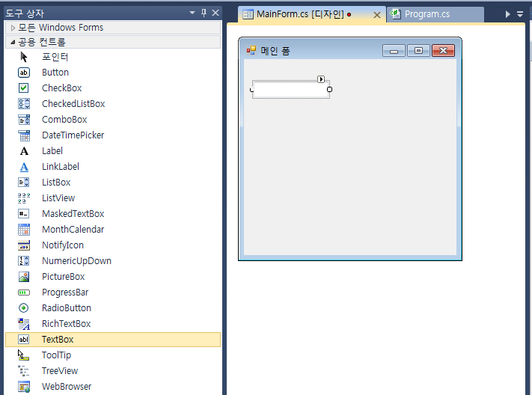
Task: Select the Label control icon
Action: [24, 151]
